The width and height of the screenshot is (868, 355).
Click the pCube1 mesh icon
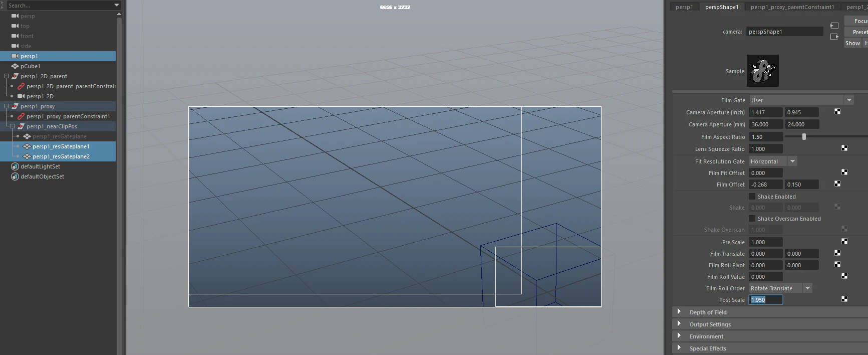pos(15,66)
